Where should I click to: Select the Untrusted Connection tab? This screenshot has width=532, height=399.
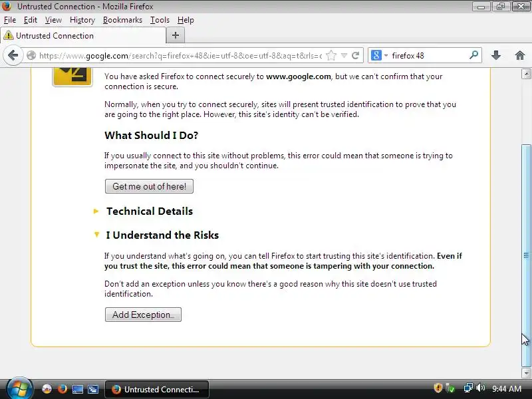click(84, 35)
